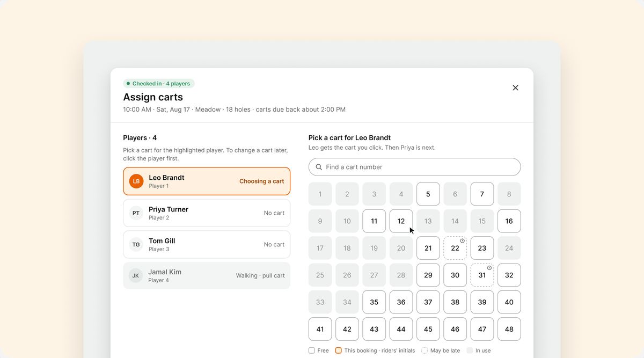Click the in-use cart 24
644x358 pixels.
tap(509, 248)
